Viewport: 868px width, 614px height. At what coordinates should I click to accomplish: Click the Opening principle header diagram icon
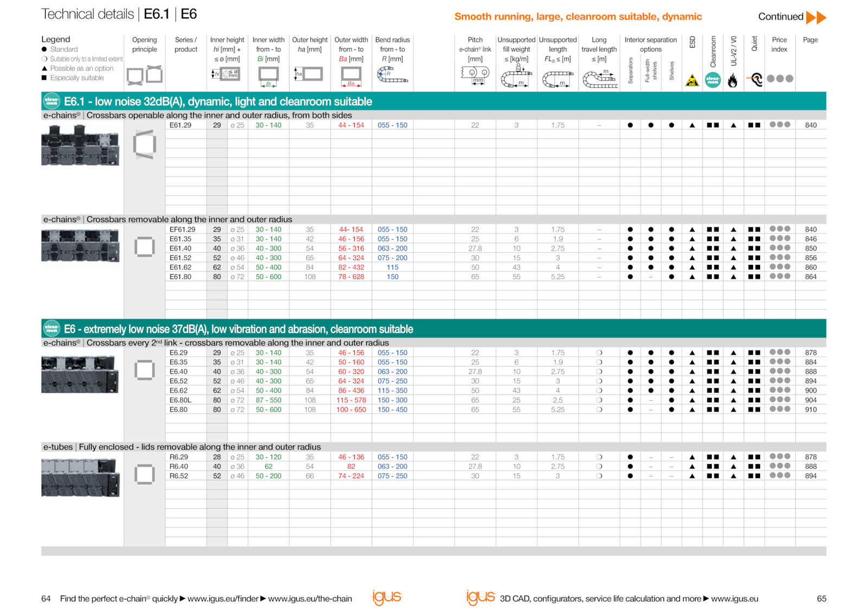[x=144, y=75]
